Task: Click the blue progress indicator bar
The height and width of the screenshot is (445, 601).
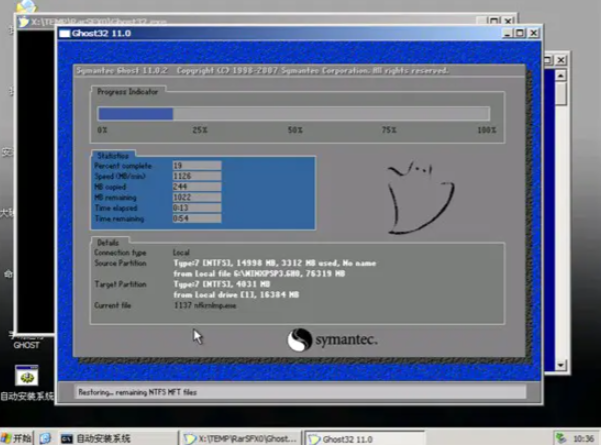Action: click(x=136, y=114)
